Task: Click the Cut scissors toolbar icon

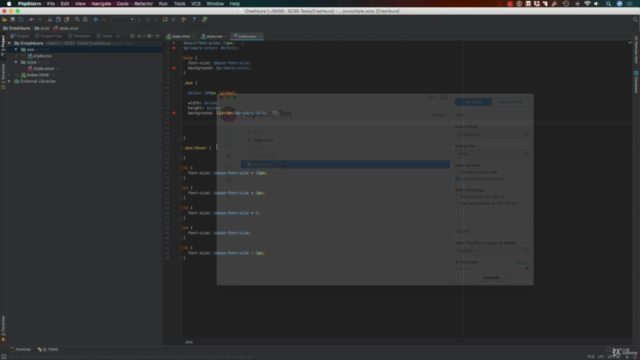Action: click(x=50, y=19)
